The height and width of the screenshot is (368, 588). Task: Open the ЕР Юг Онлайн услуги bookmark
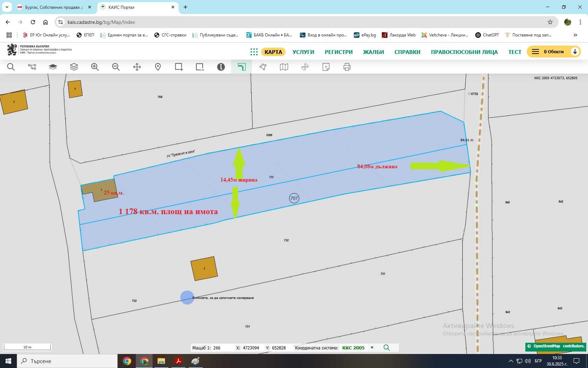pyautogui.click(x=46, y=35)
